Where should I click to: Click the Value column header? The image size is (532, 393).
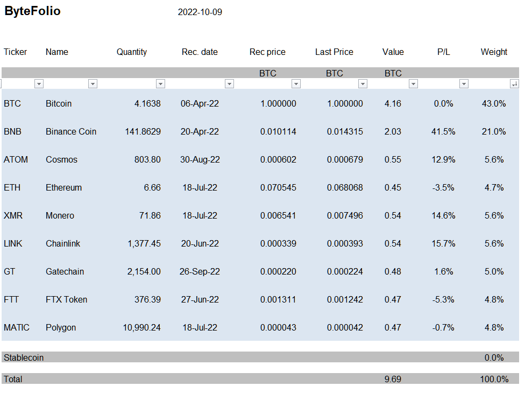click(x=393, y=52)
